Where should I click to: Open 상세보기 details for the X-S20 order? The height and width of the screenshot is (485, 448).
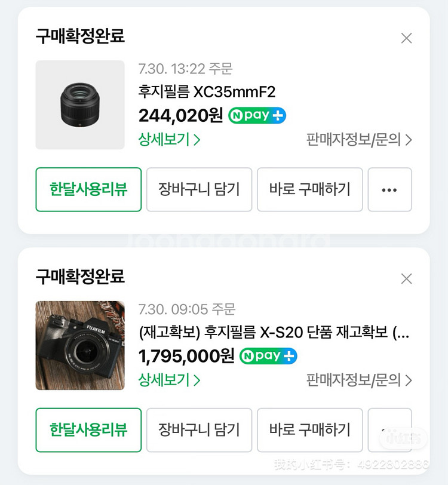169,380
